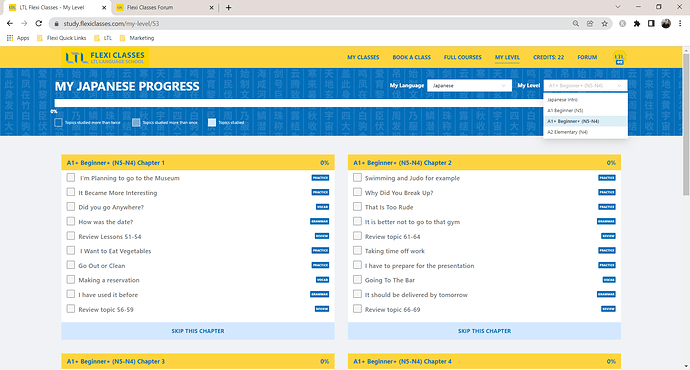Click Credits: 22 link
The height and width of the screenshot is (370, 690).
pyautogui.click(x=548, y=57)
